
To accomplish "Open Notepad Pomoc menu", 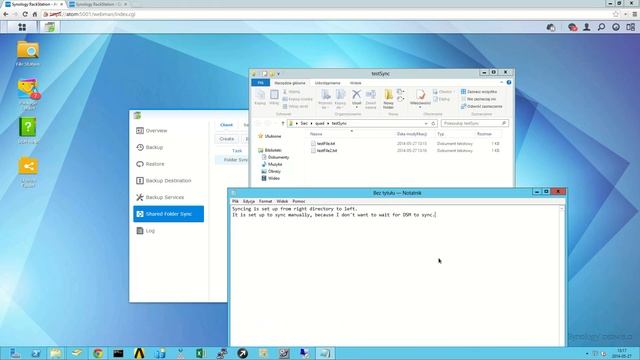I will tap(299, 201).
